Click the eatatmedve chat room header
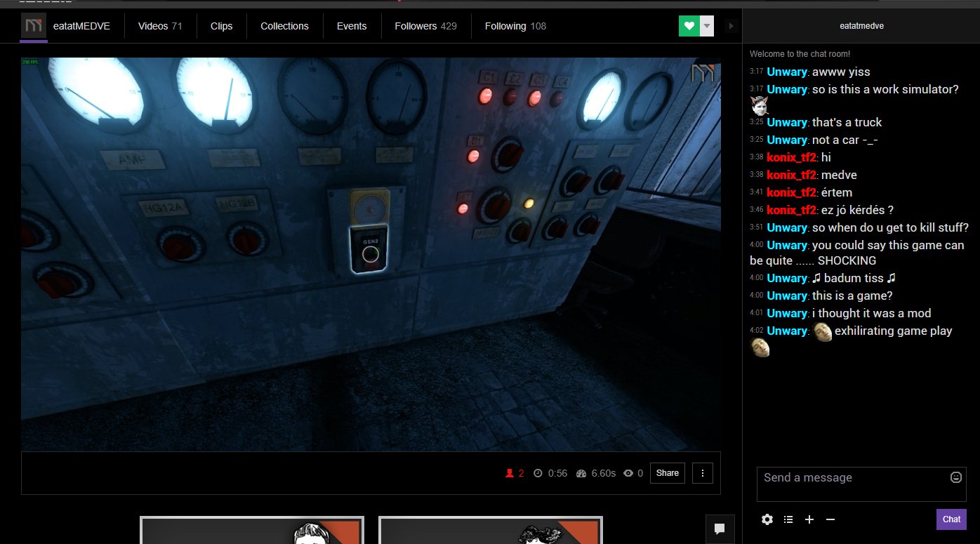This screenshot has width=980, height=544. 861,26
